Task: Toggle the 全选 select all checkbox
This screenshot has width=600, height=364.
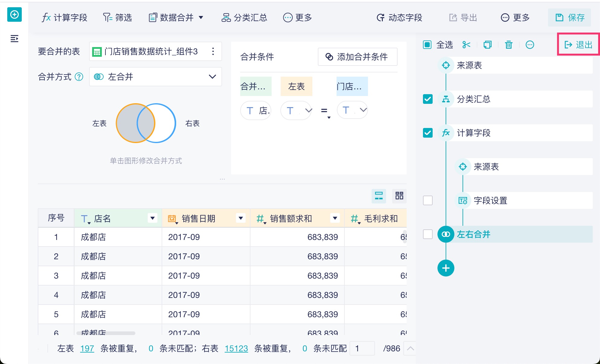Action: pos(427,45)
